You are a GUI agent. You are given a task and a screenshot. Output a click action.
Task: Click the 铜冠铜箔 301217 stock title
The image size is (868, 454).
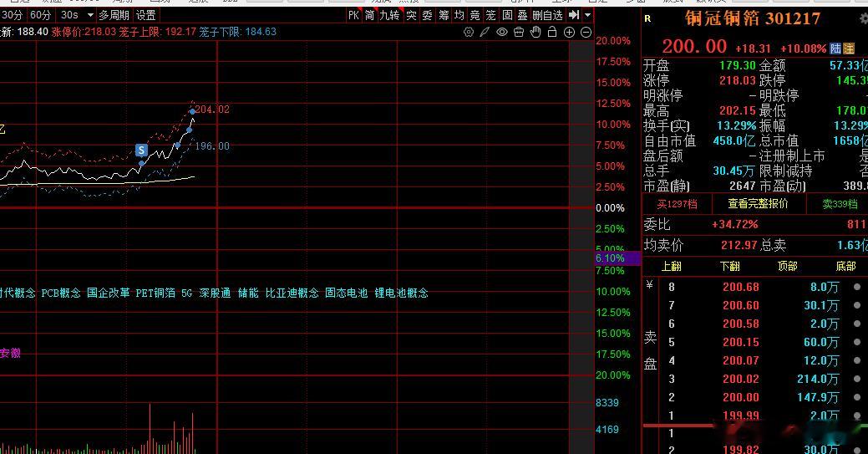pos(753,18)
